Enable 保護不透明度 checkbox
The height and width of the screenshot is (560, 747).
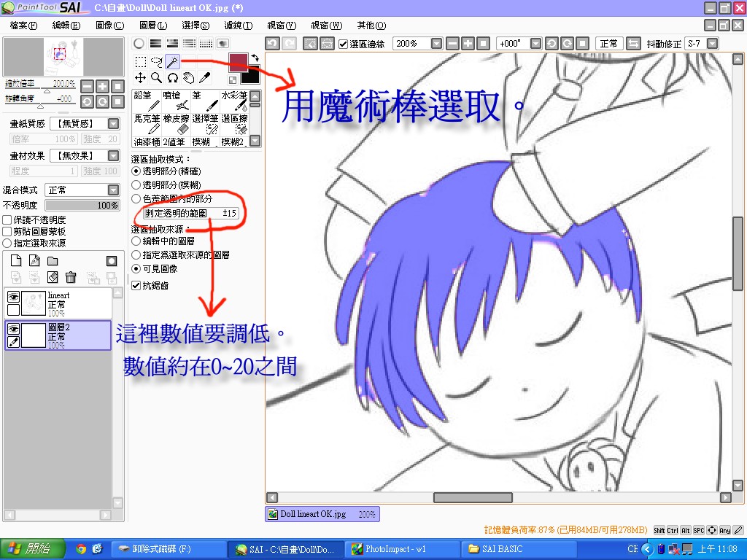click(7, 220)
